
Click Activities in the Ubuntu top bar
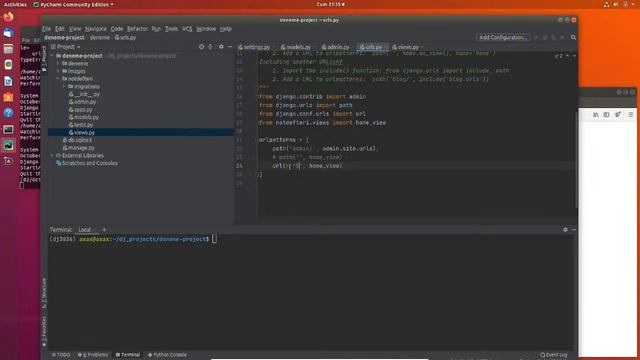[x=15, y=4]
